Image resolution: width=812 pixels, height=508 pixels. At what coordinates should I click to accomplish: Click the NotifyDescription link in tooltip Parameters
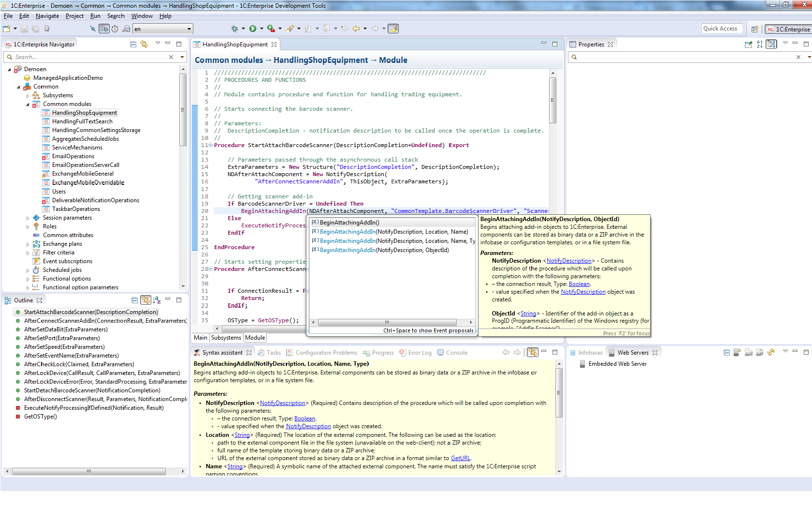pyautogui.click(x=569, y=261)
